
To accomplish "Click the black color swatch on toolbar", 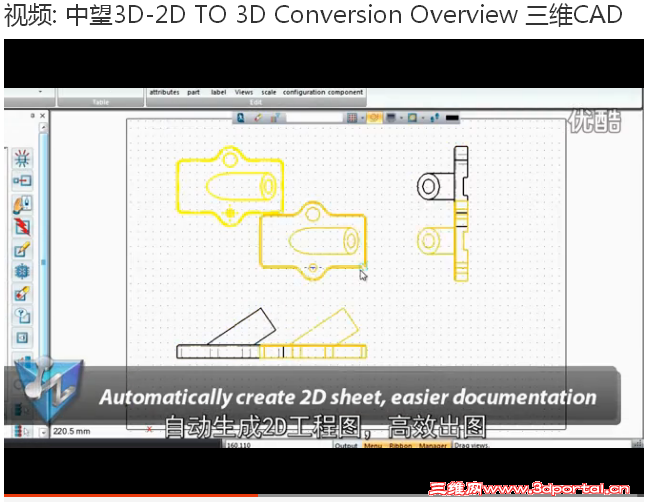I will tap(452, 118).
